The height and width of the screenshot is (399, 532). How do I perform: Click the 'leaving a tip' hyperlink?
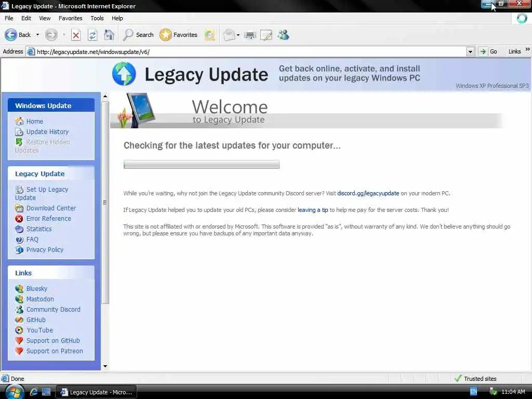(x=313, y=210)
